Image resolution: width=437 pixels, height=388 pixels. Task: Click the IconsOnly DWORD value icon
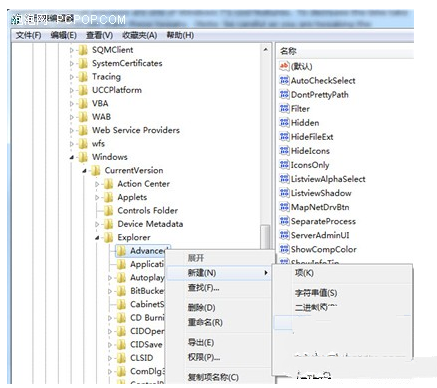tap(284, 165)
